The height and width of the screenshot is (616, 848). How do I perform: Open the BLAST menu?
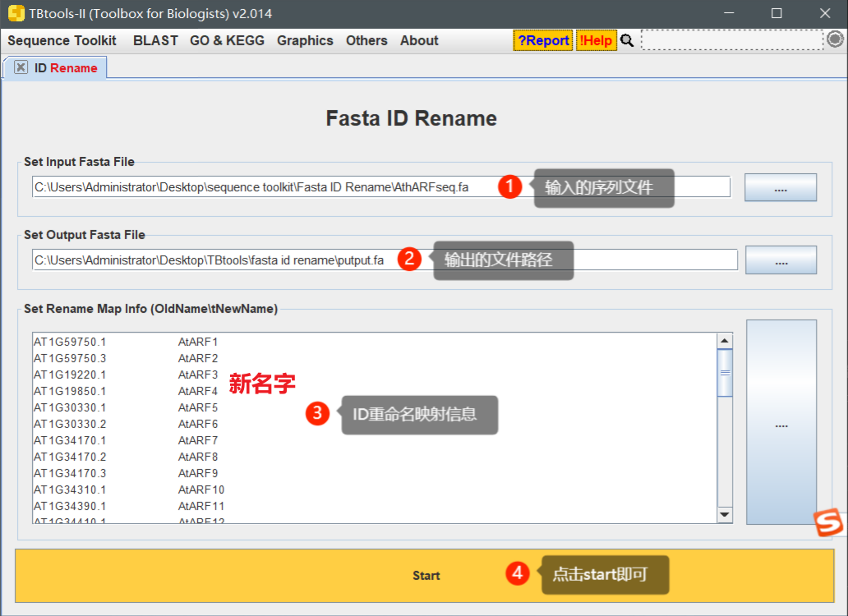point(155,40)
